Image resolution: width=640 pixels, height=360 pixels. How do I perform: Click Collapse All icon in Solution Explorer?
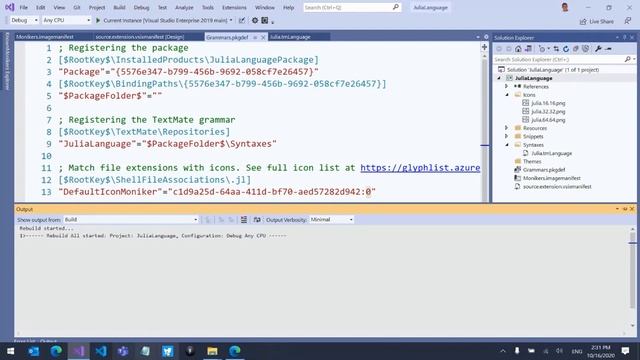(x=576, y=49)
